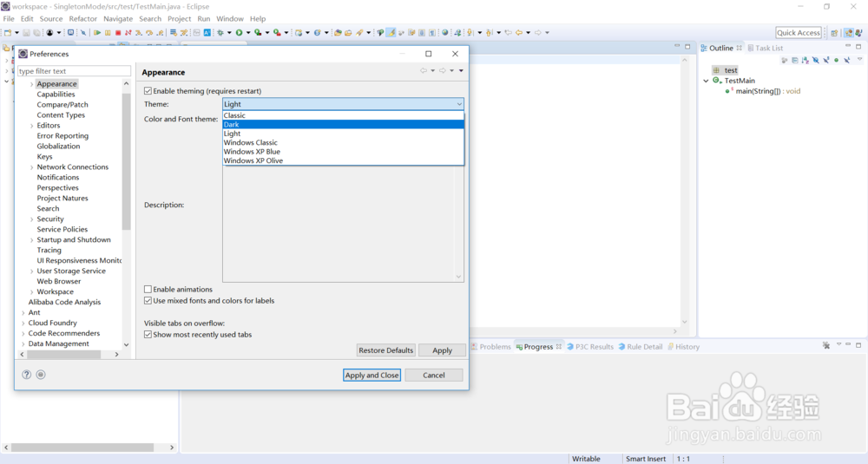The width and height of the screenshot is (868, 464).
Task: Click Apply and Close
Action: click(x=372, y=375)
